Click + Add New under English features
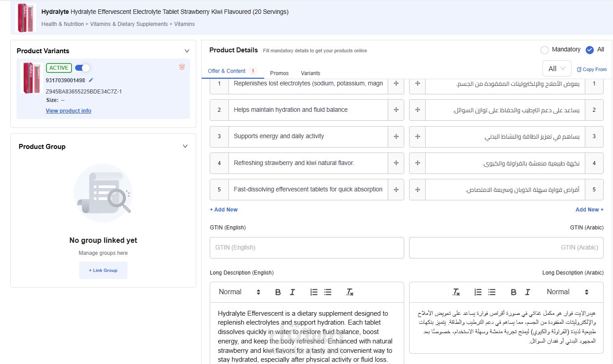 (224, 210)
